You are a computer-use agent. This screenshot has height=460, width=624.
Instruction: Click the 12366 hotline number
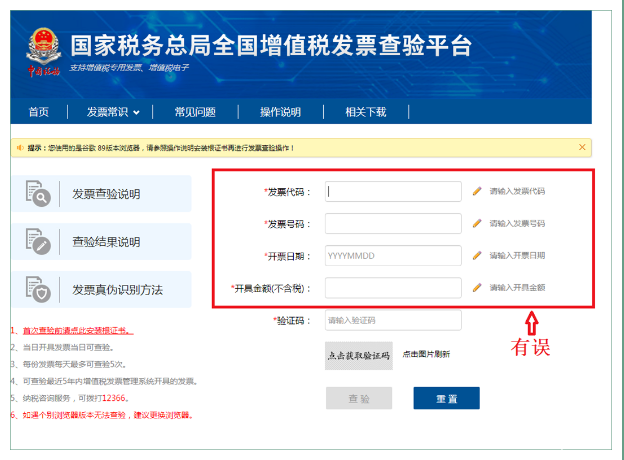tap(114, 398)
